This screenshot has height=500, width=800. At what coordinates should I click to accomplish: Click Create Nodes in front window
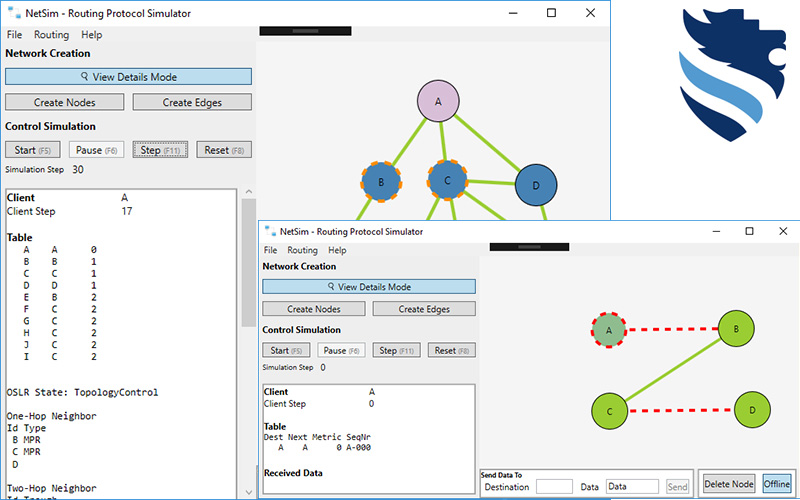(314, 309)
